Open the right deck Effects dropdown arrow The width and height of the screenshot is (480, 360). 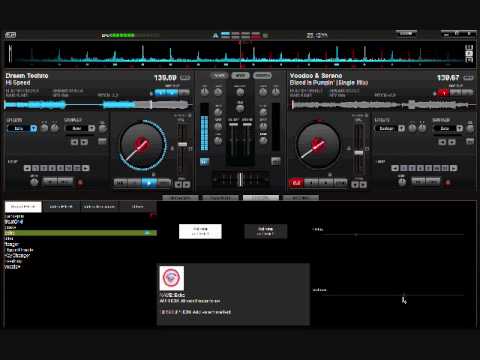(x=402, y=128)
